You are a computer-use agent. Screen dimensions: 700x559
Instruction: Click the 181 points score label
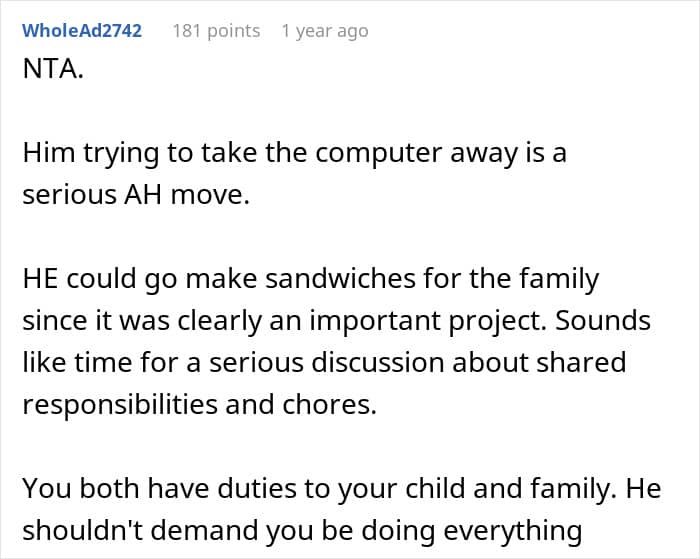[x=217, y=31]
